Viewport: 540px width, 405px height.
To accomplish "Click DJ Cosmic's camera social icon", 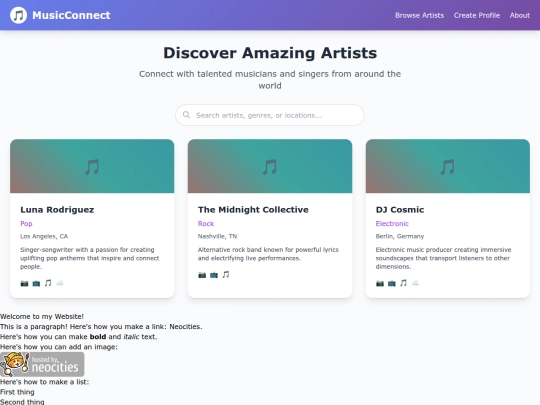I will point(380,283).
